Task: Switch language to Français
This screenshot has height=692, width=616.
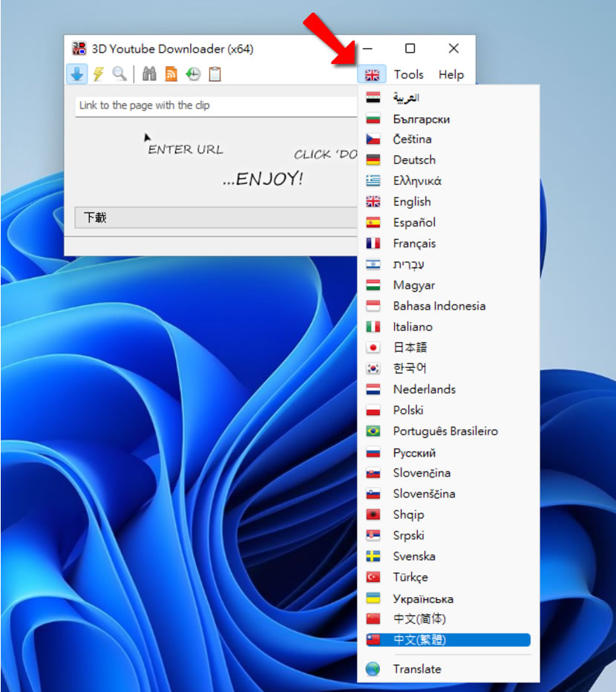Action: pos(448,244)
